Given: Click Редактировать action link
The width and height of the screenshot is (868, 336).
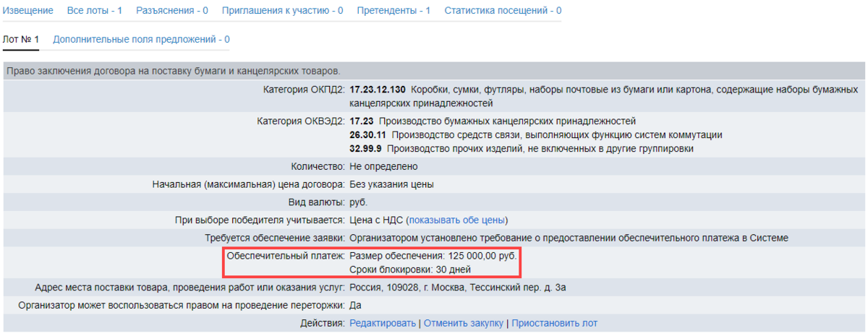Looking at the screenshot, I should point(383,323).
